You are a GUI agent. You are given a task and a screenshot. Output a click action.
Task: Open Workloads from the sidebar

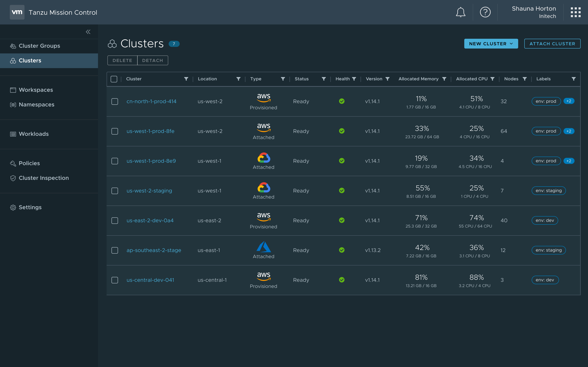click(33, 134)
